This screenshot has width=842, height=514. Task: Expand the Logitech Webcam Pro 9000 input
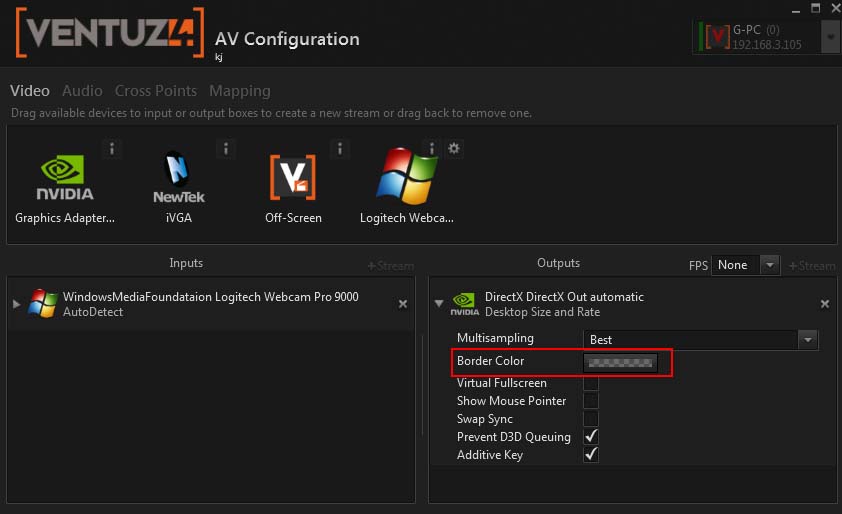pos(16,303)
